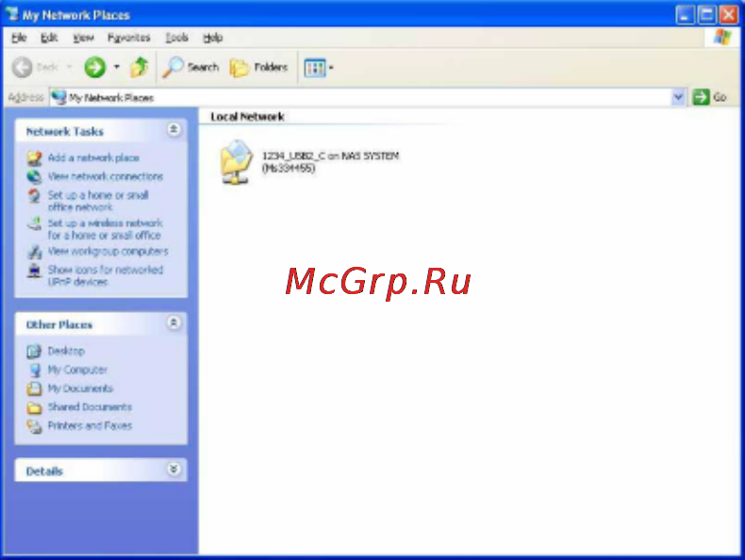Screen dimensions: 745x560
Task: Select the 1234_USB2_C on NAS SYSTEM label
Action: (330, 162)
